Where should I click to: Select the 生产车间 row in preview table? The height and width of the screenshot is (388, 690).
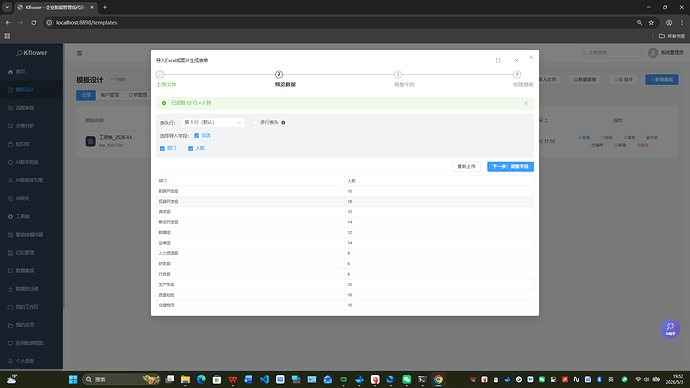pos(345,285)
